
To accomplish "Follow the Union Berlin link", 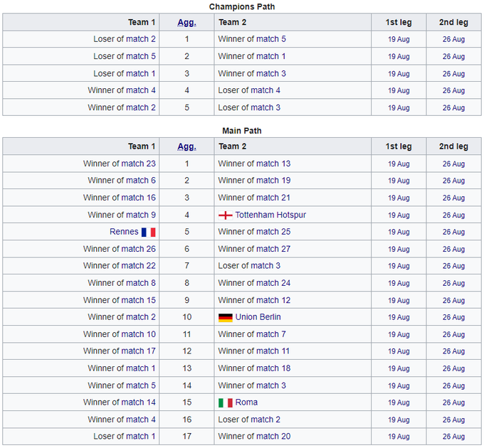I will (258, 317).
